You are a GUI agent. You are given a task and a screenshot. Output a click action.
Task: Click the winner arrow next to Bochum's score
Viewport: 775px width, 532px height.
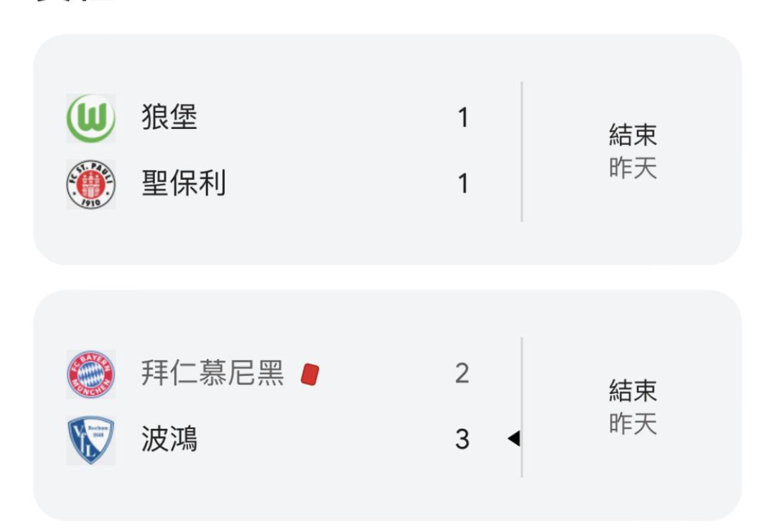(x=513, y=438)
